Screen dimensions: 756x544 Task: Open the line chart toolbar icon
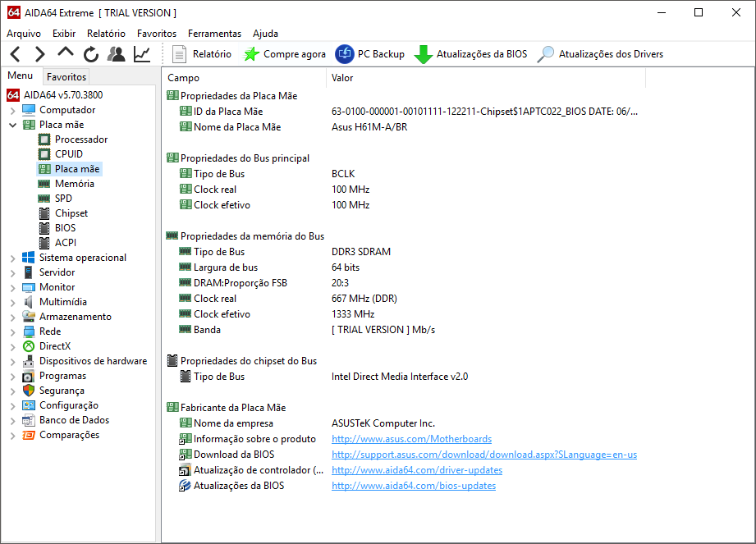(x=142, y=54)
